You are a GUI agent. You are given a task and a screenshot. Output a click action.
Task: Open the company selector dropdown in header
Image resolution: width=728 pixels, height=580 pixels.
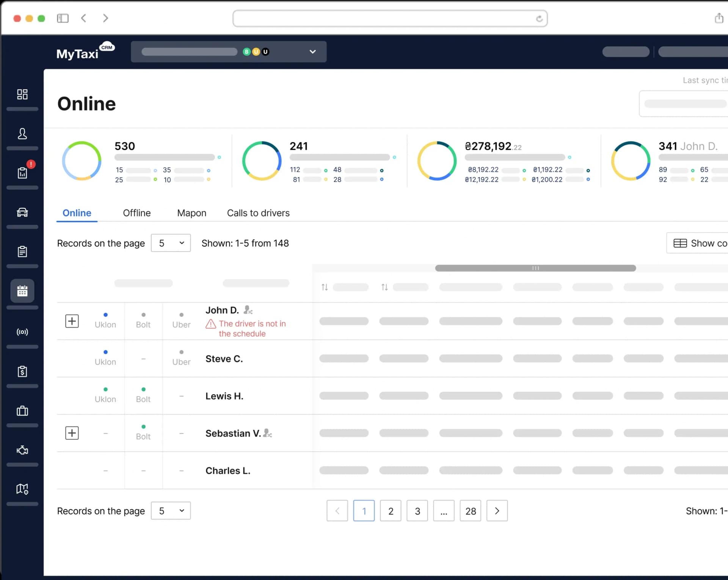[229, 52]
